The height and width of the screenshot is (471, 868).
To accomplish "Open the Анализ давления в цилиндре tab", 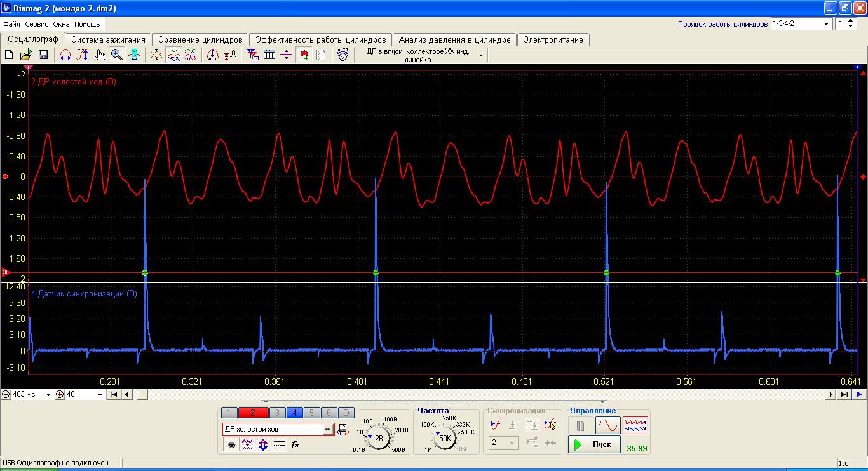I will click(455, 39).
